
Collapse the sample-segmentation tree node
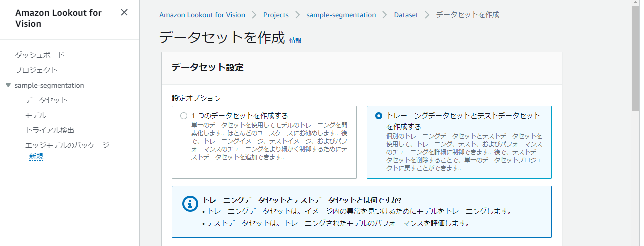[x=8, y=85]
